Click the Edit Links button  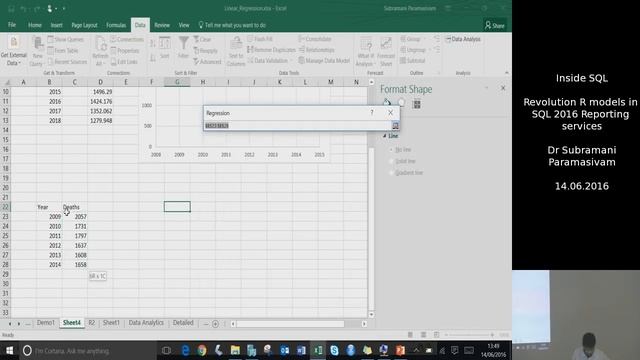[124, 62]
